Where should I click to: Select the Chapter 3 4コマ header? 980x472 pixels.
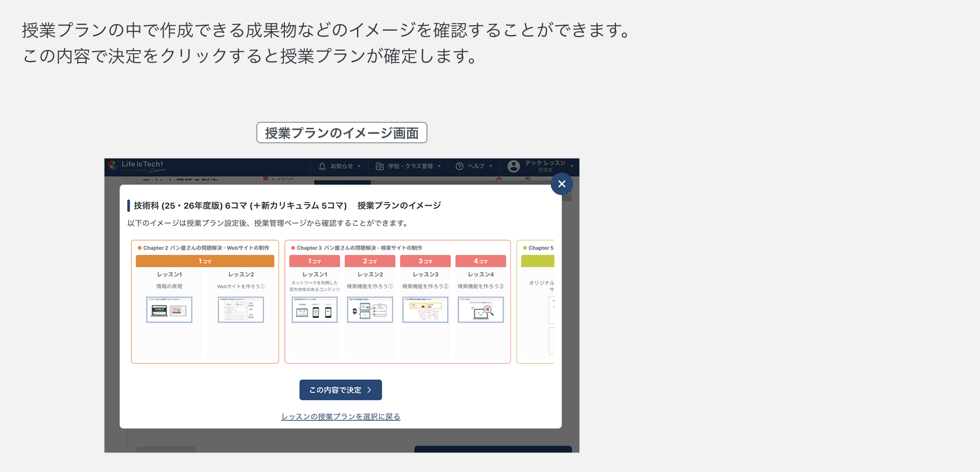[481, 261]
